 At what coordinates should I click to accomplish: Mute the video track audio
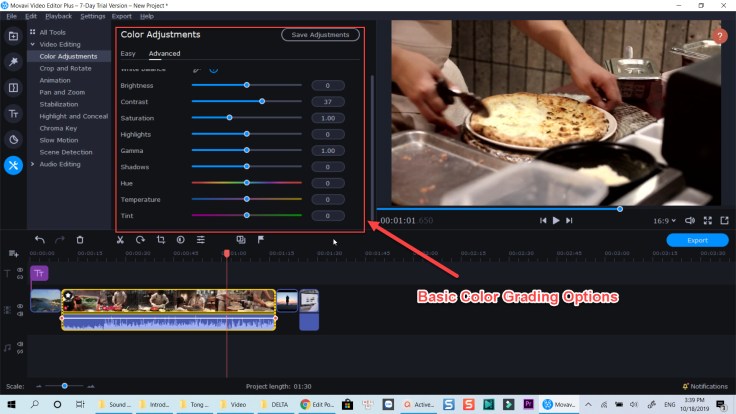pos(20,314)
